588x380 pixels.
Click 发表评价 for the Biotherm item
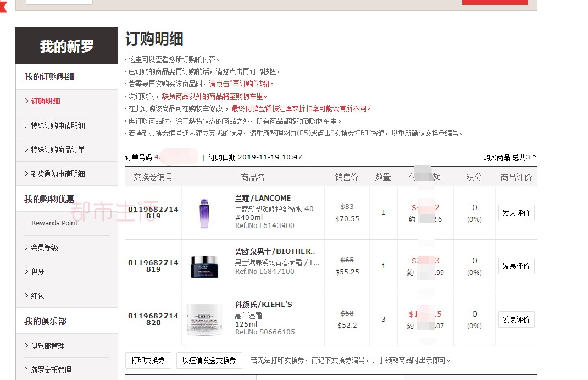pos(516,266)
